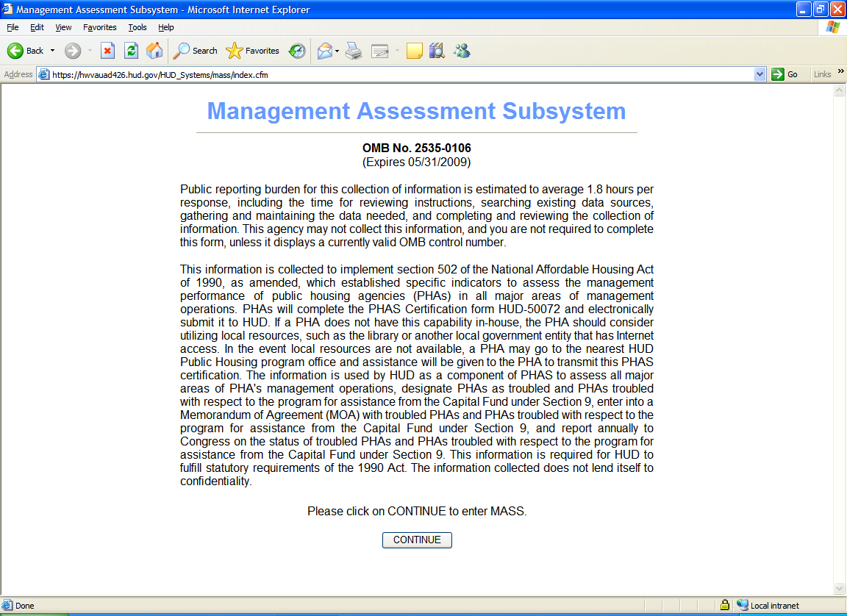Click into the Address URL field

397,74
